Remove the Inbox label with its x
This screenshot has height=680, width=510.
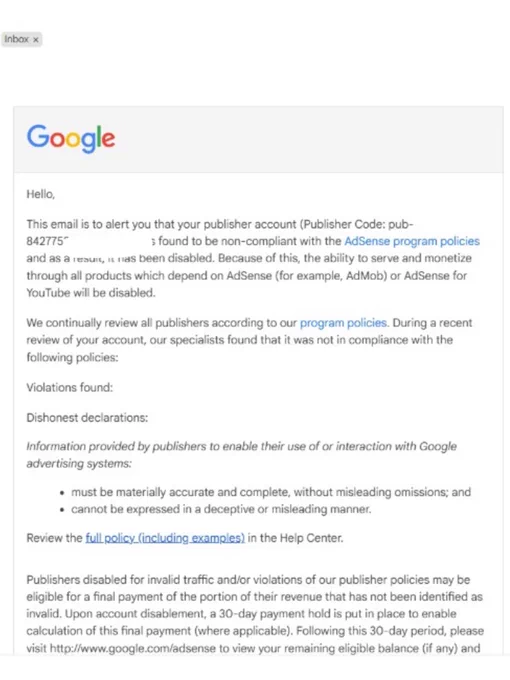tap(36, 40)
